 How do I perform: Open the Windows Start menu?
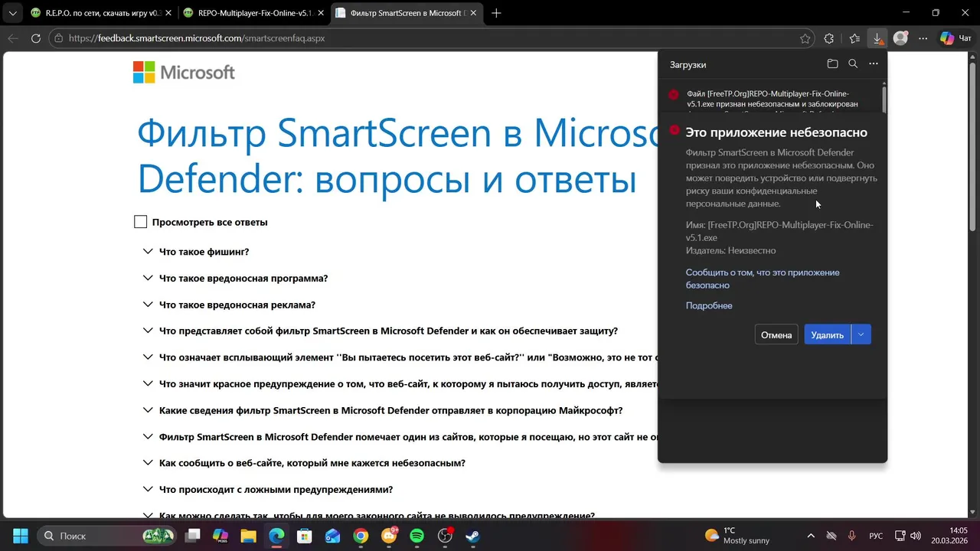click(21, 536)
